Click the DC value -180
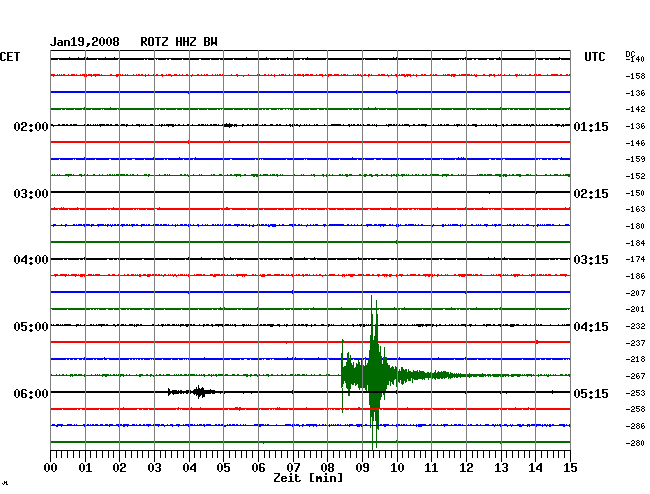 635,226
